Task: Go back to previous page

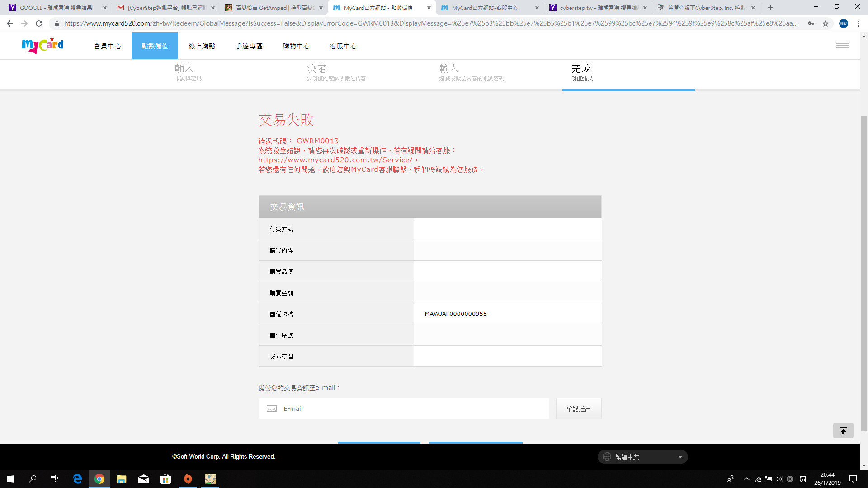Action: tap(10, 23)
